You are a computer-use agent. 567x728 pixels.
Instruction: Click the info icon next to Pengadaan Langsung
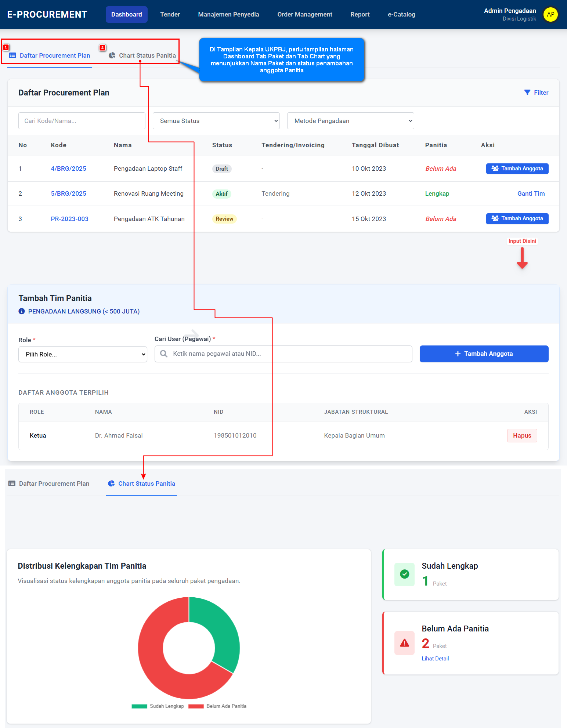[x=22, y=311]
